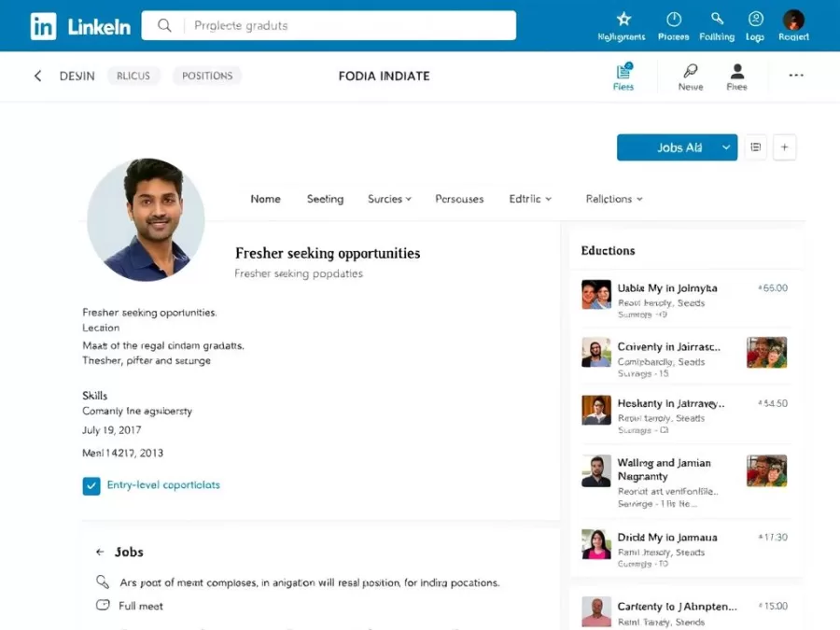Open your Roqiert profile avatar
This screenshot has width=840, height=630.
coord(793,19)
